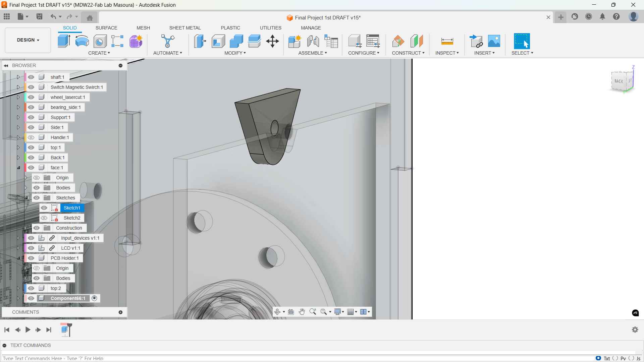This screenshot has width=644, height=362.
Task: Switch to the SURFACE tab
Action: click(106, 28)
